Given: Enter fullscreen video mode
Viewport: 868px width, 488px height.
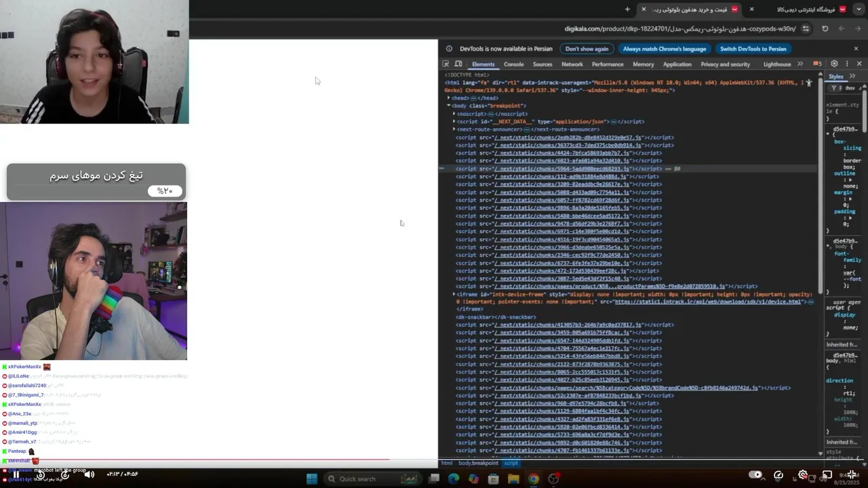Looking at the screenshot, I should [852, 474].
